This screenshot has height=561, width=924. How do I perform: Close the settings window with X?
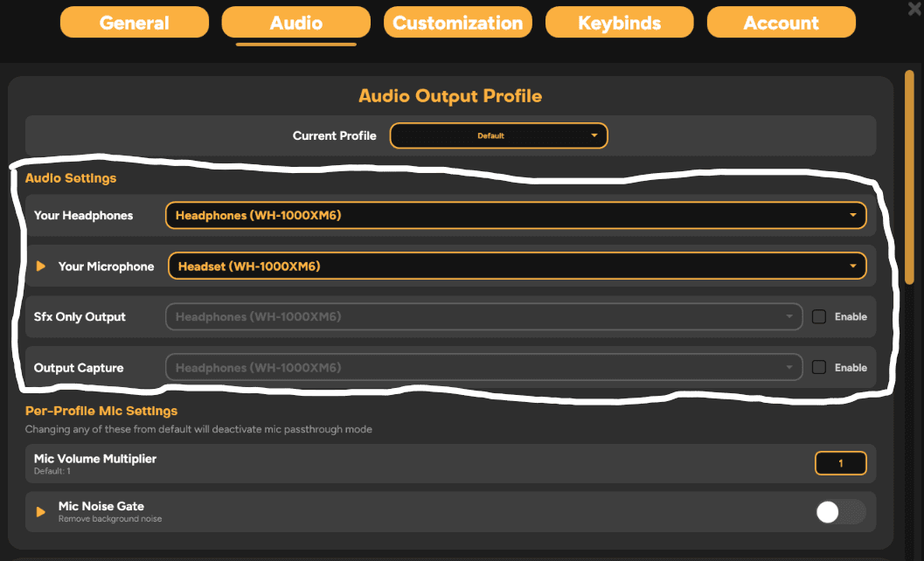[x=915, y=8]
